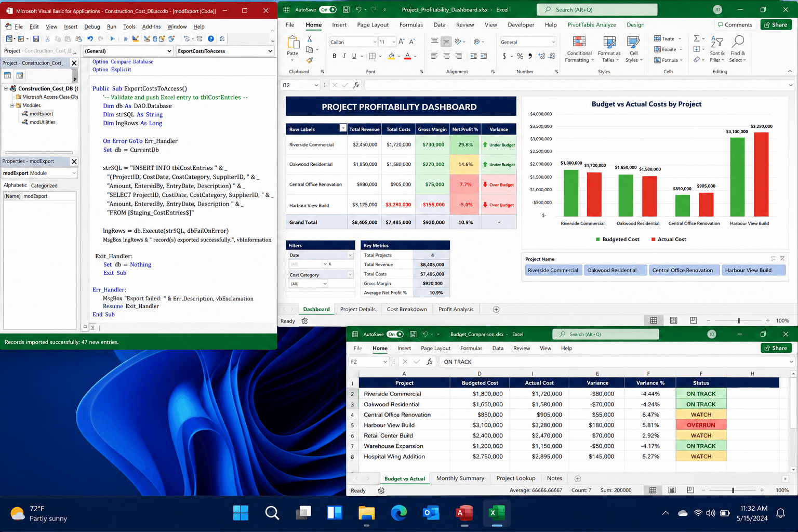Open the Name Box dropdown in Budget_Comparison
This screenshot has width=798, height=532.
click(385, 362)
